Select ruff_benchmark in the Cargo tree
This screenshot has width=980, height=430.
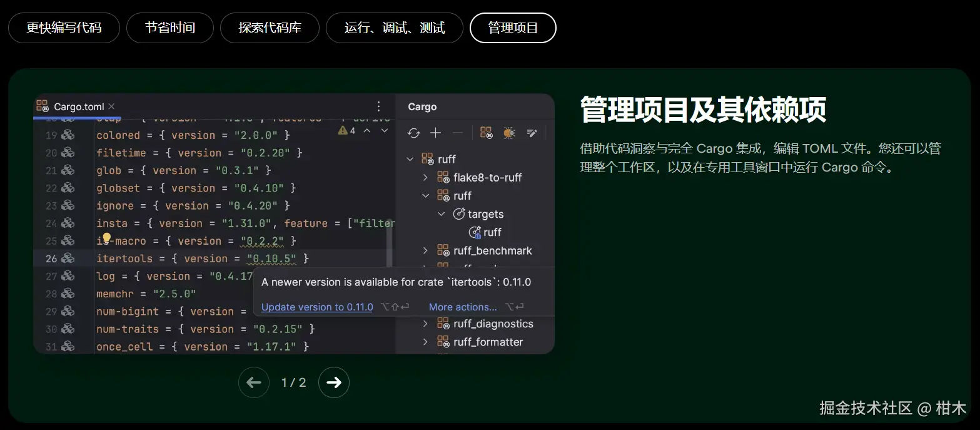click(x=493, y=250)
